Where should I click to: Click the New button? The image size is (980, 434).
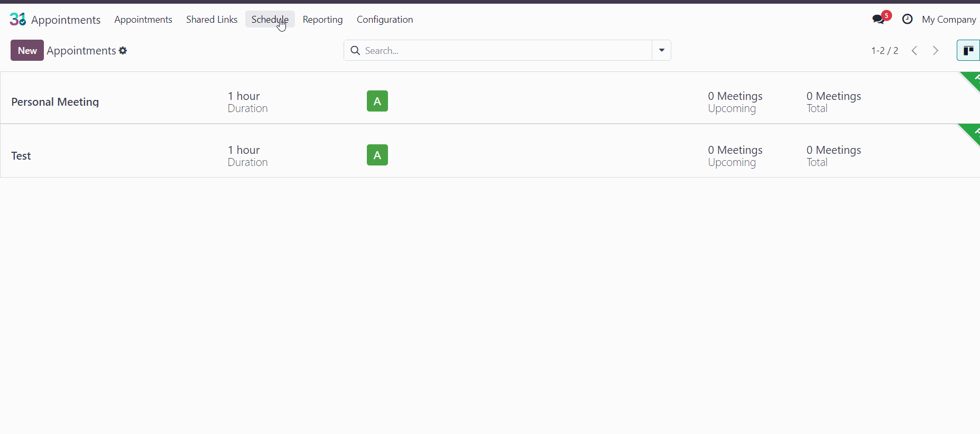click(27, 51)
